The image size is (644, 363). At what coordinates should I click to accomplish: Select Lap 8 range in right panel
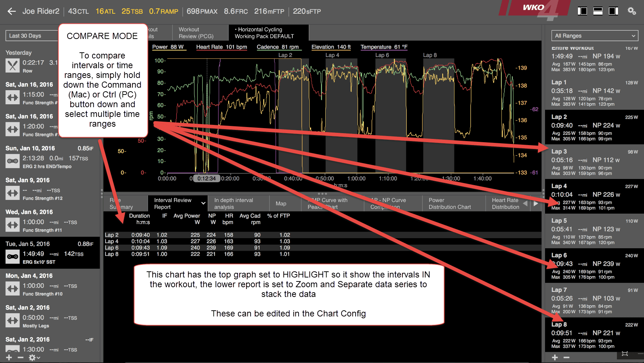pos(594,335)
